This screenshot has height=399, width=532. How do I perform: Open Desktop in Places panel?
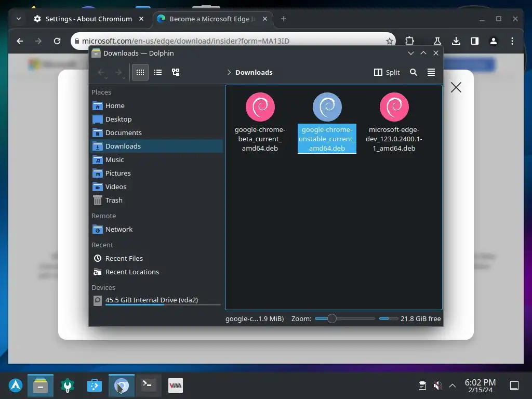pos(156,119)
